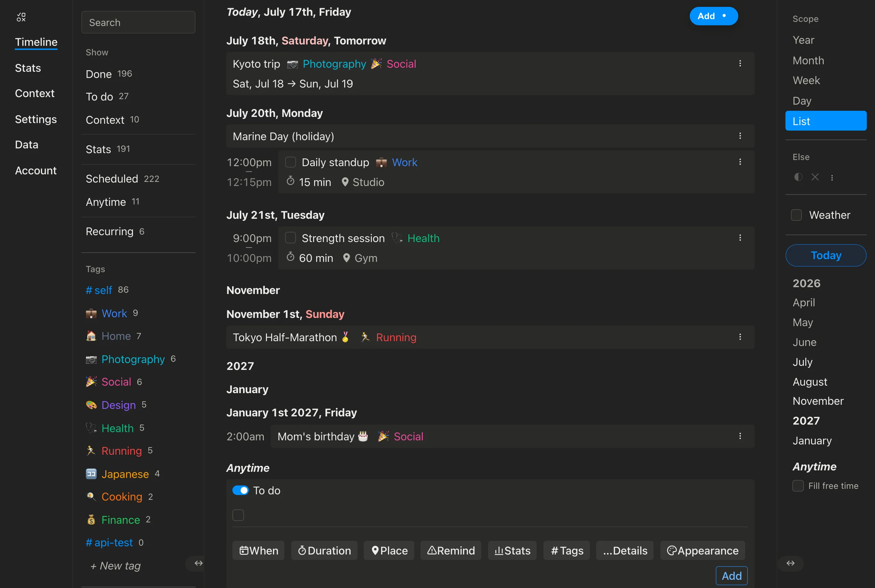Click the stopwatch icon beside 15 min
Viewport: 875px width, 588px height.
click(290, 181)
